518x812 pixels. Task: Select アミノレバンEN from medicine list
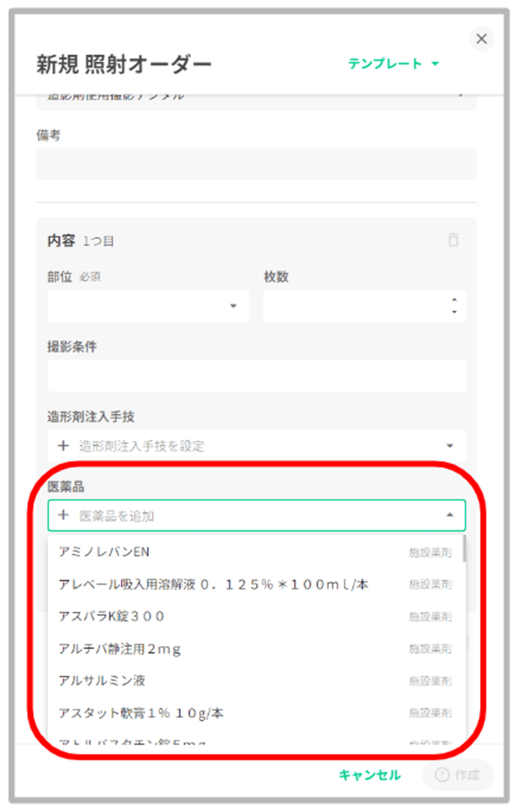click(x=104, y=552)
